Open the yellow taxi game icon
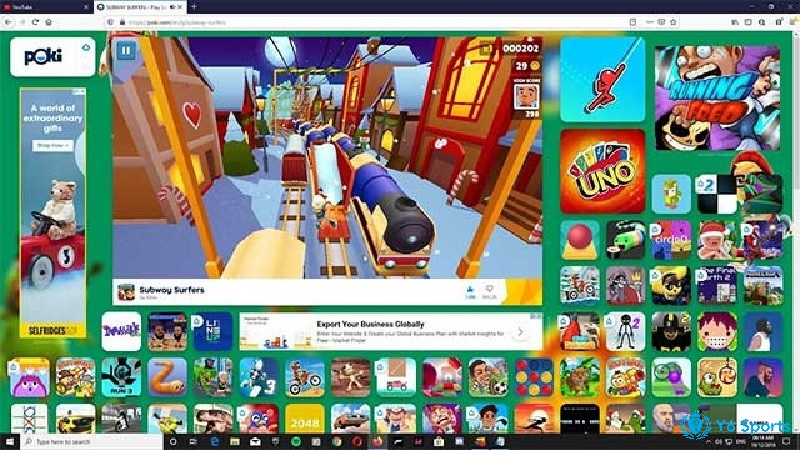The height and width of the screenshot is (450, 800). 75,420
